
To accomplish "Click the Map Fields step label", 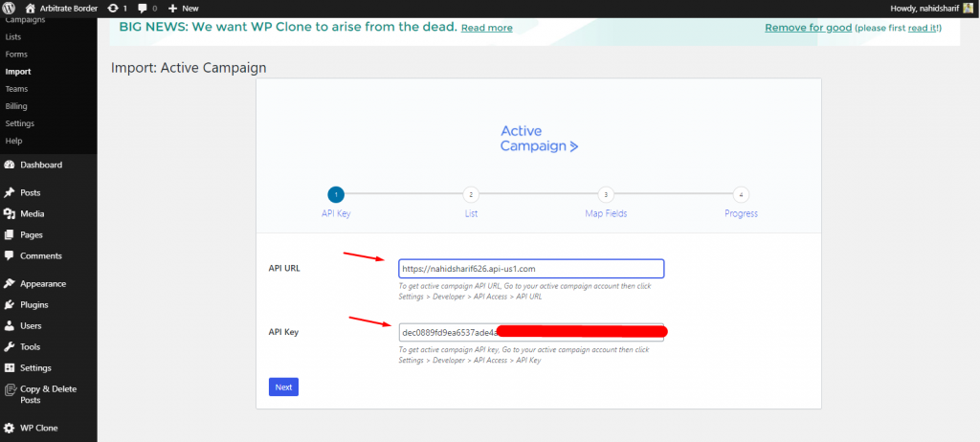I will [606, 213].
